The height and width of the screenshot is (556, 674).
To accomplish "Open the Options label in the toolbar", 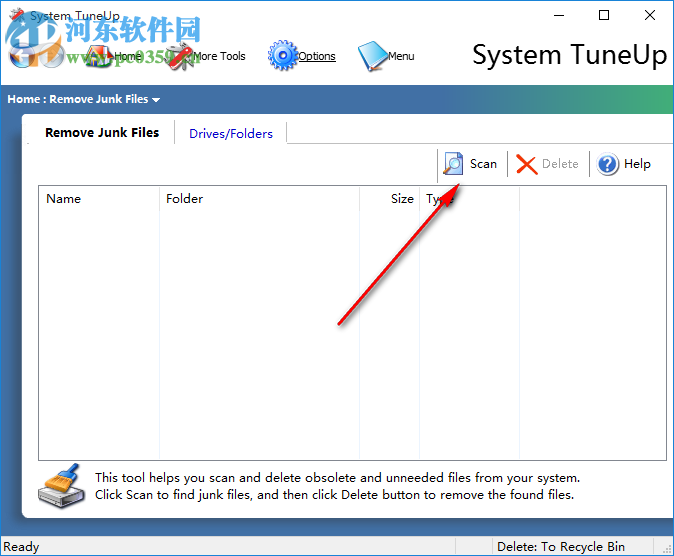I will click(317, 56).
